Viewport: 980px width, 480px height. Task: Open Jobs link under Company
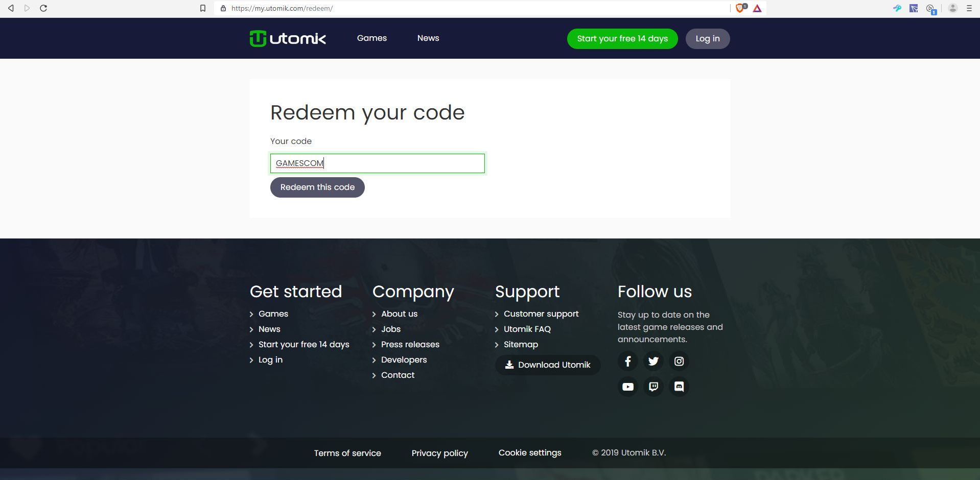click(x=391, y=329)
